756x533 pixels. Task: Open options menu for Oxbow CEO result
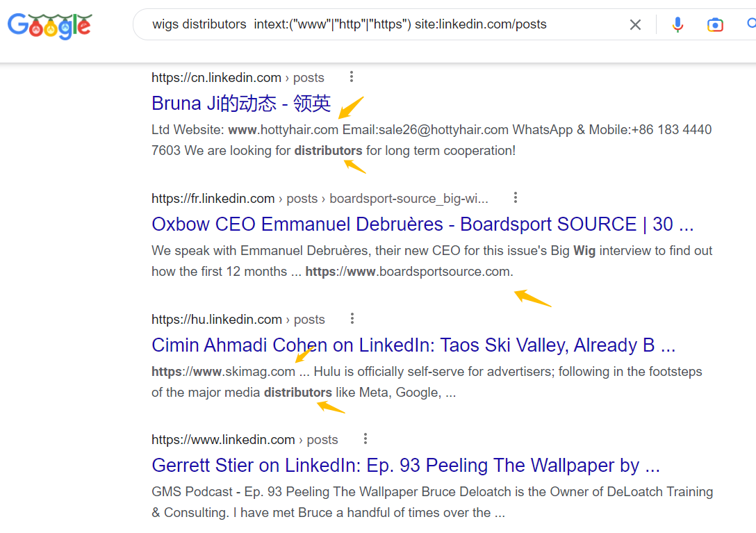pyautogui.click(x=516, y=197)
